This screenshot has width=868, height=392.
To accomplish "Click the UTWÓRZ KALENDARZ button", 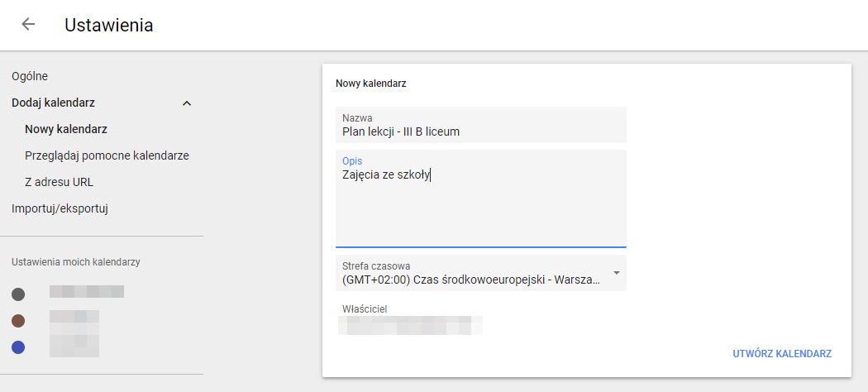I will [782, 354].
